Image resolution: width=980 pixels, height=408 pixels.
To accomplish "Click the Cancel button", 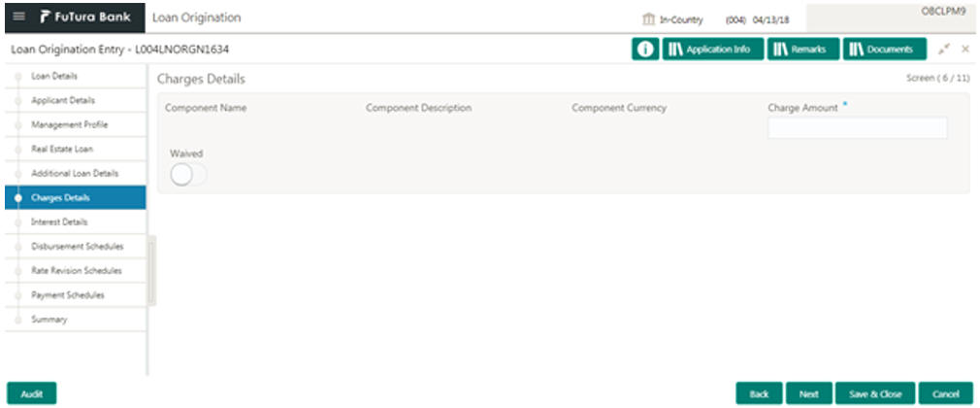I will pos(946,393).
